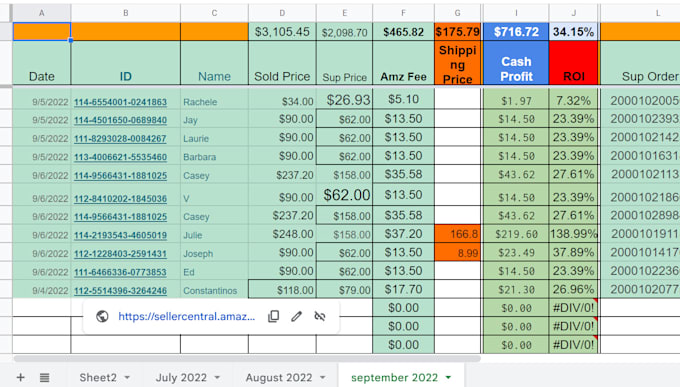Select the name cell Rachele
680x387 pixels.
(x=214, y=99)
